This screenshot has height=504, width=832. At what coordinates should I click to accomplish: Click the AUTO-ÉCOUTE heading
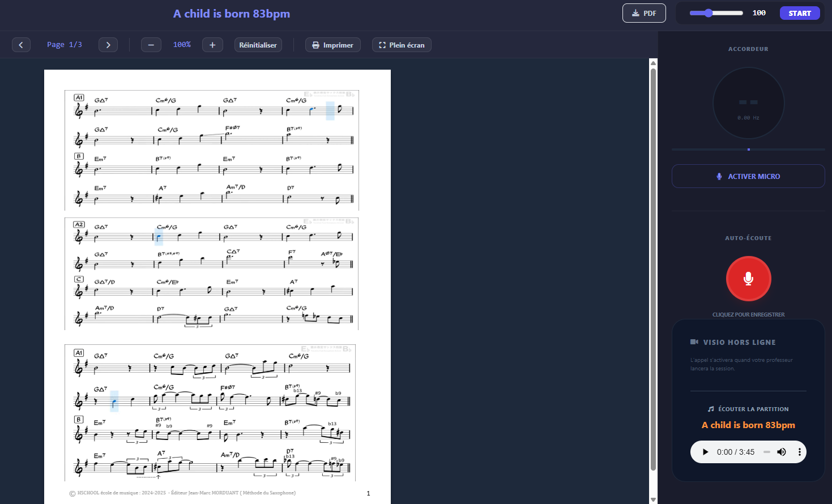pyautogui.click(x=748, y=238)
